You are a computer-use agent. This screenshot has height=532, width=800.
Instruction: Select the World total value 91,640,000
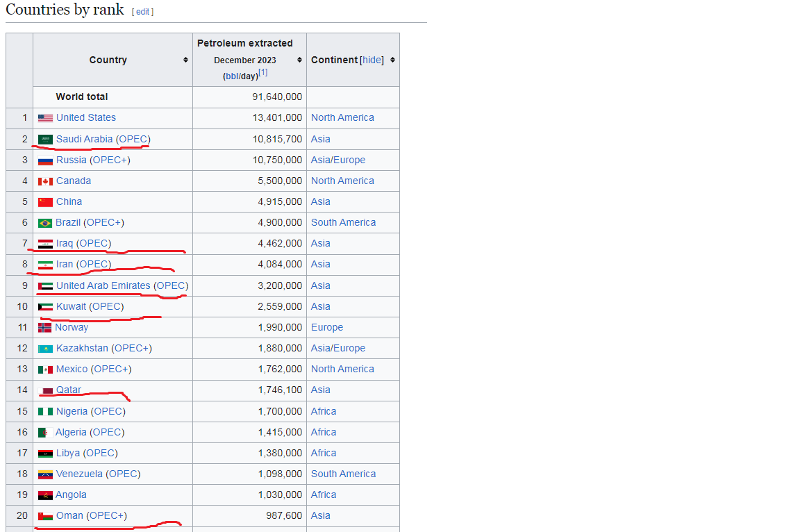tap(277, 97)
